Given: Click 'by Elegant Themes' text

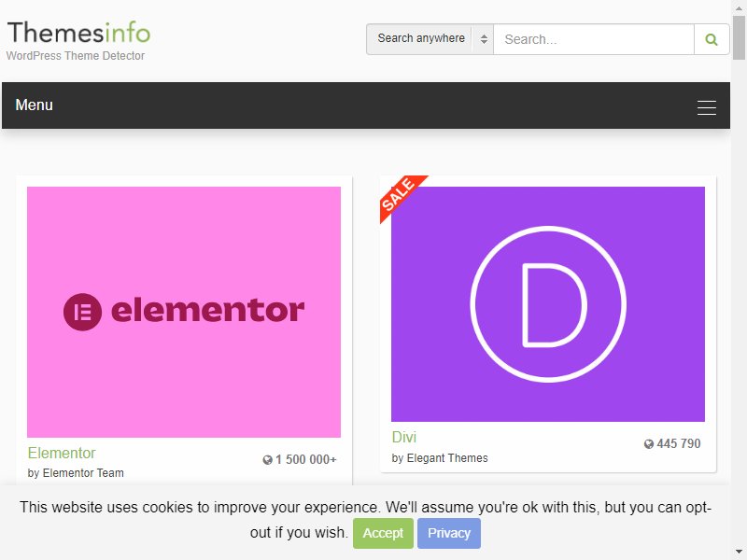Looking at the screenshot, I should point(440,458).
